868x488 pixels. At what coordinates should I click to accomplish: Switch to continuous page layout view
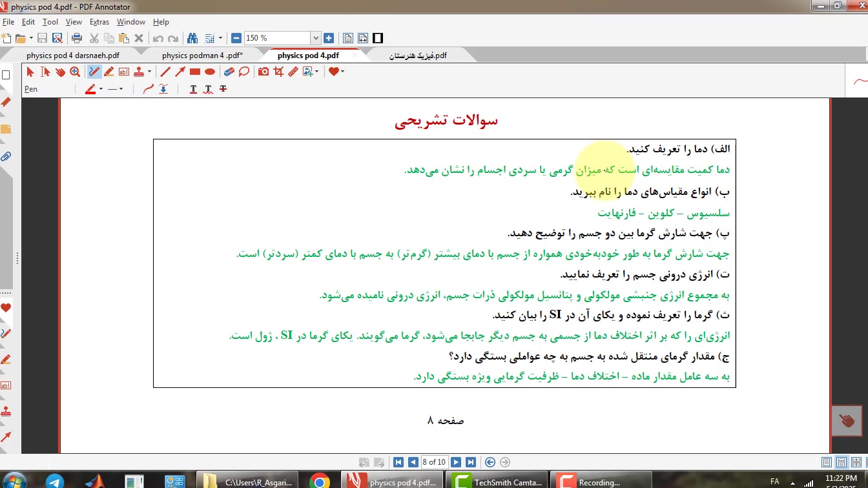[x=841, y=462]
